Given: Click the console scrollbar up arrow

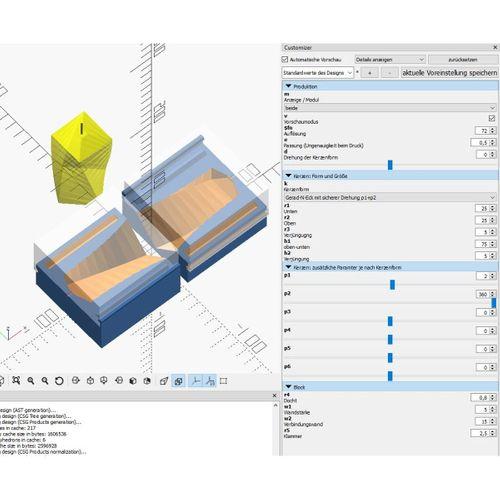Looking at the screenshot, I should (x=275, y=405).
